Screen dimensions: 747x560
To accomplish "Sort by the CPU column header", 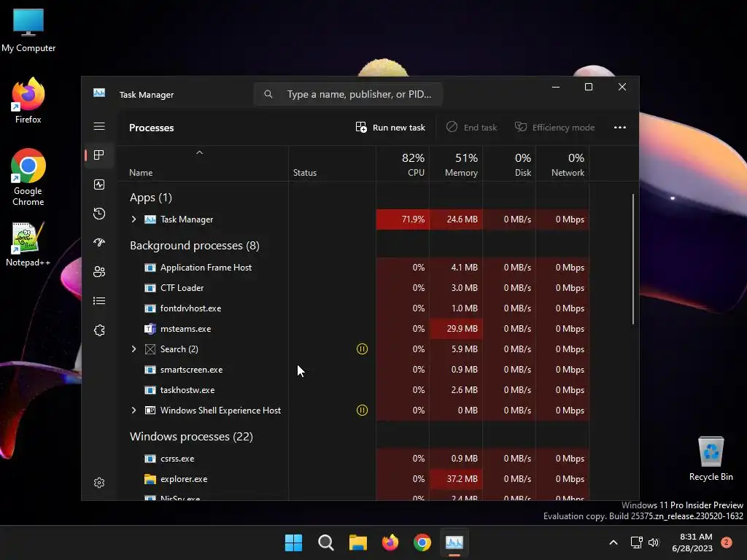I will pyautogui.click(x=403, y=164).
